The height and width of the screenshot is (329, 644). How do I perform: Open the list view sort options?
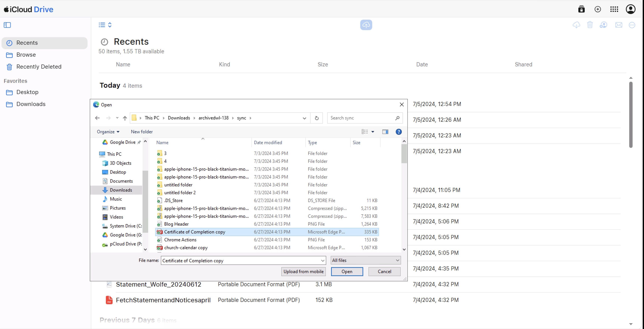[105, 25]
